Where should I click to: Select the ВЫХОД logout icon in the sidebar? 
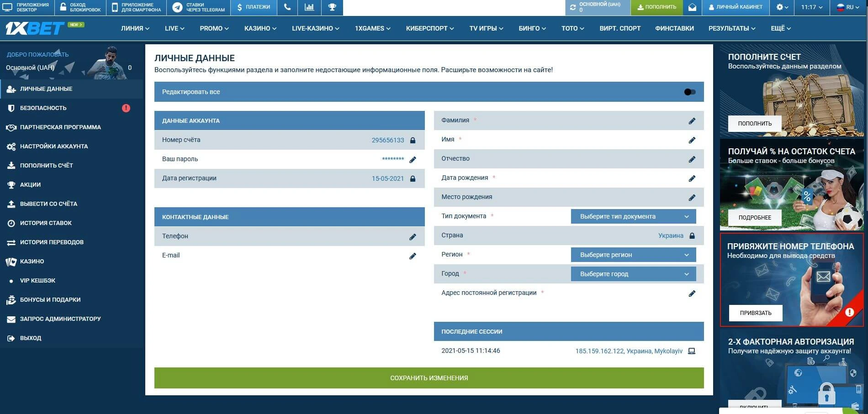pyautogui.click(x=10, y=338)
